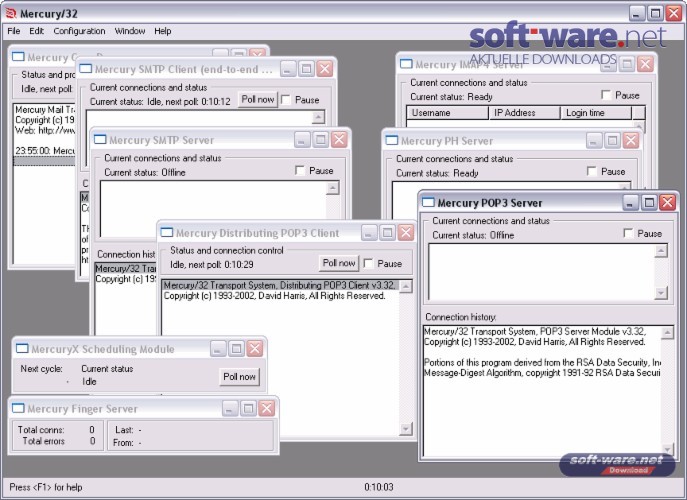Close the Mercury Finger Server window
The image size is (687, 500).
tap(266, 408)
